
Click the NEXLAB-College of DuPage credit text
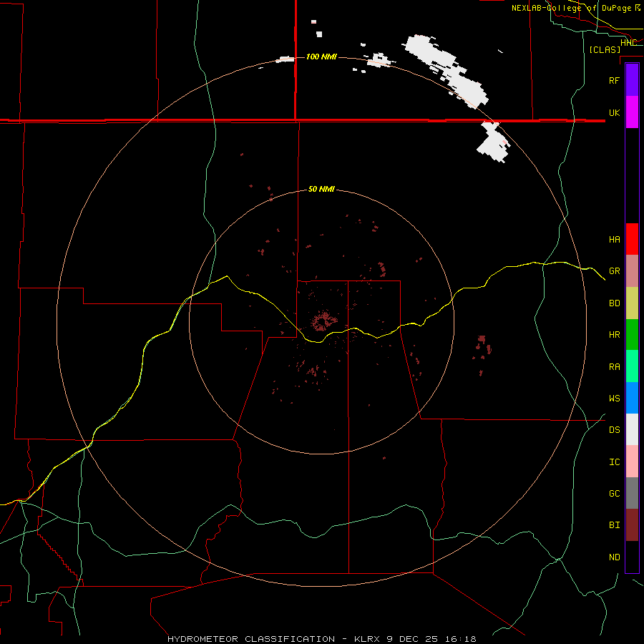576,8
